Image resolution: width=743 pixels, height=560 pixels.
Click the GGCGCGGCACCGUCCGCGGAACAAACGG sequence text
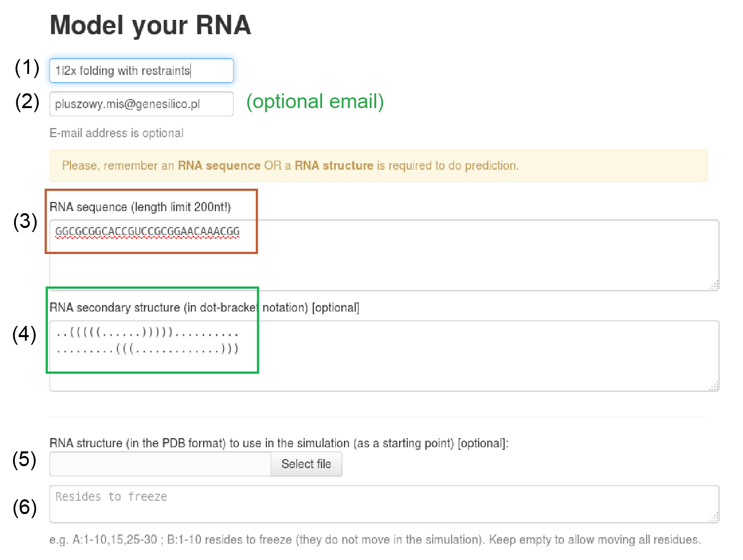click(x=147, y=232)
